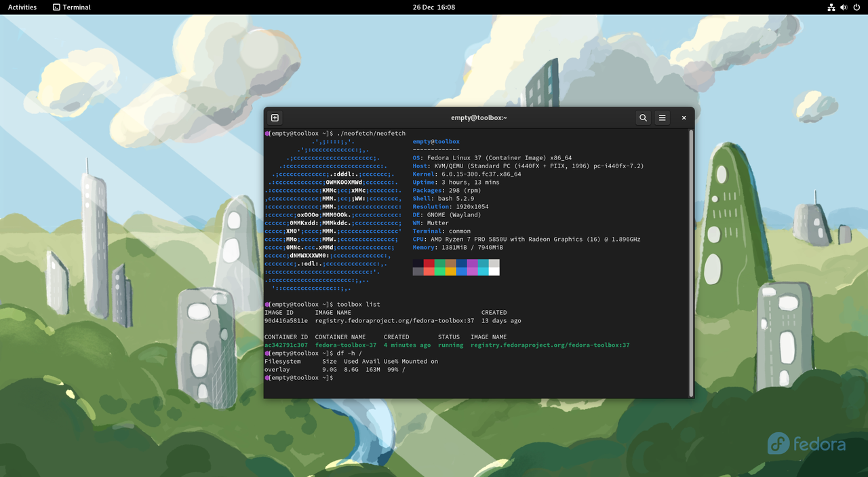Open a new terminal tab
Image resolution: width=868 pixels, height=477 pixels.
[x=275, y=117]
